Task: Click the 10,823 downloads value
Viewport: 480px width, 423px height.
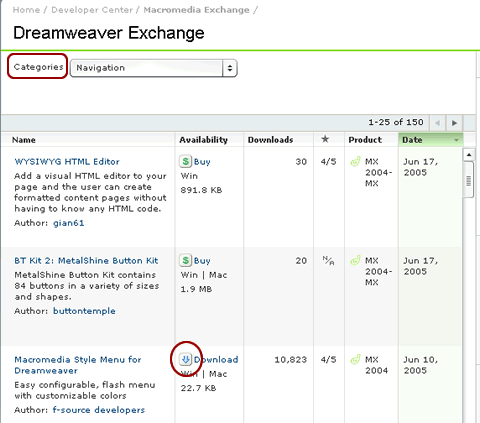Action: click(x=290, y=360)
